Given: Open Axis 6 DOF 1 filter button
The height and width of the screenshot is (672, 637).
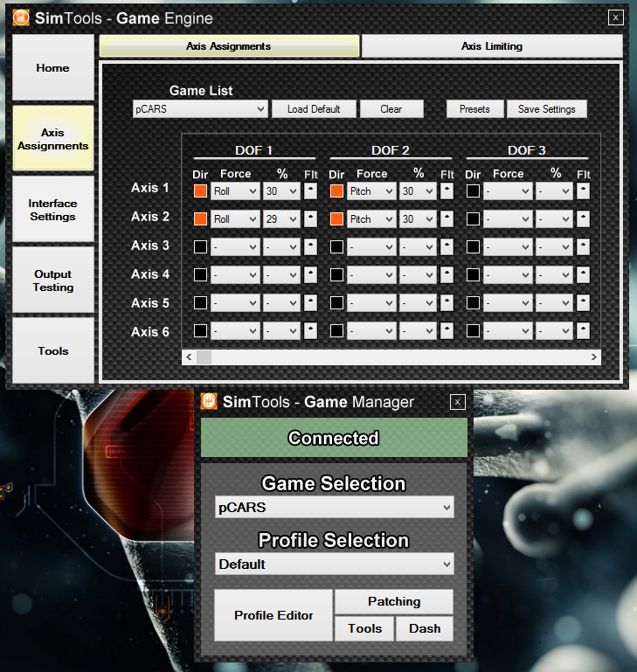Looking at the screenshot, I should (x=310, y=331).
